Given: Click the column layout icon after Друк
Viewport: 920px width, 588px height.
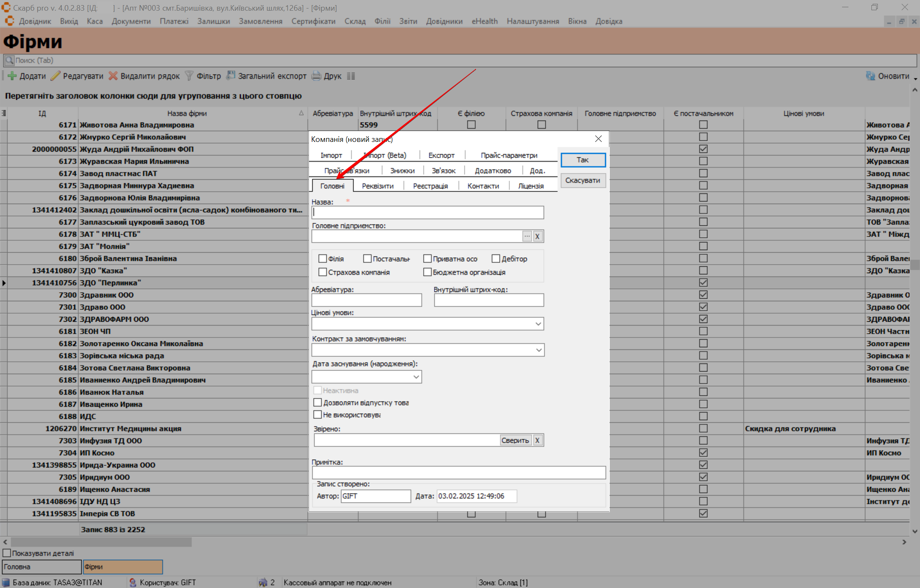Looking at the screenshot, I should tap(351, 76).
